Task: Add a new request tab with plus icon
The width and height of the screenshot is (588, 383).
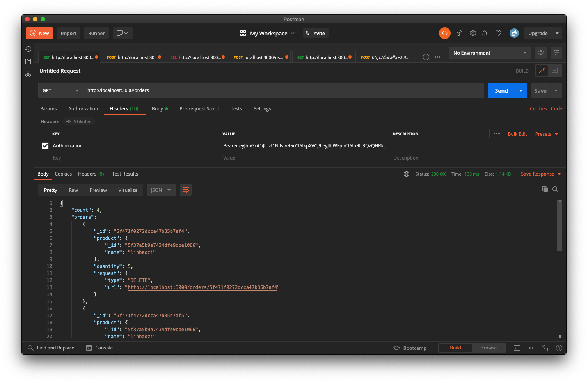Action: click(426, 57)
